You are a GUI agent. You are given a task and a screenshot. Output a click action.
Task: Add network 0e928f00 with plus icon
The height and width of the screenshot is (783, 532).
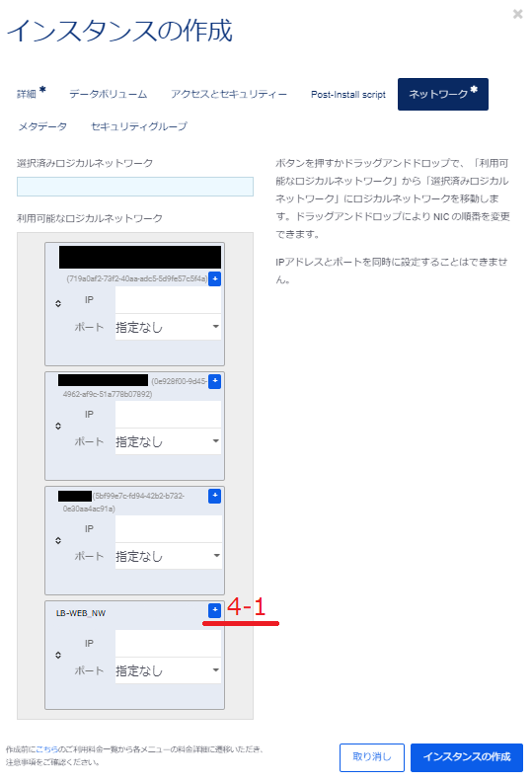pyautogui.click(x=214, y=381)
